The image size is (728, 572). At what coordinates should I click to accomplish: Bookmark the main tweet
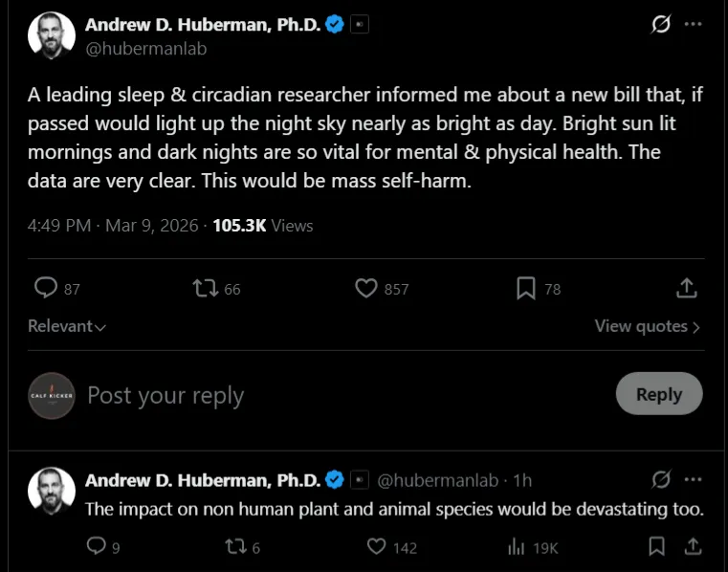click(525, 288)
